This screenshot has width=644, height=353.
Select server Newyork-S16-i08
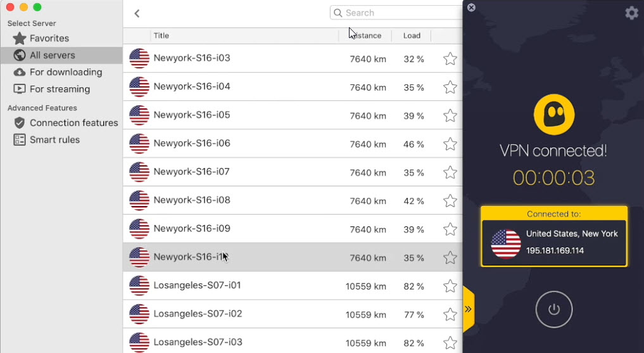293,200
